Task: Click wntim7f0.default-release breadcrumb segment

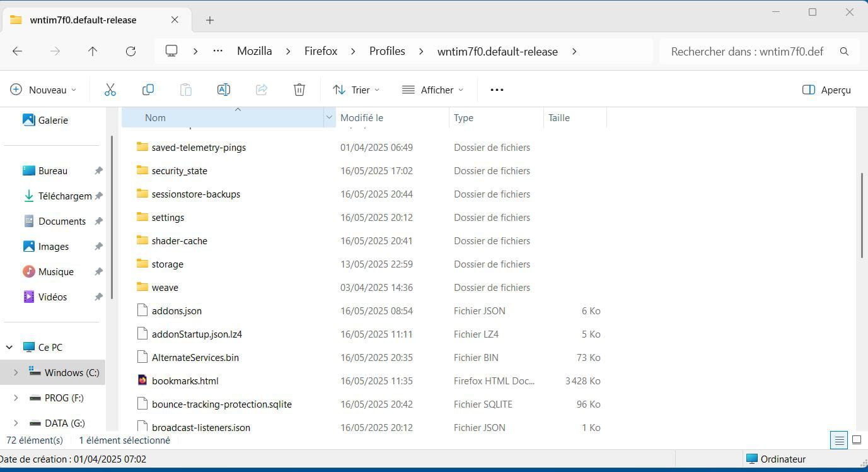Action: [x=497, y=52]
